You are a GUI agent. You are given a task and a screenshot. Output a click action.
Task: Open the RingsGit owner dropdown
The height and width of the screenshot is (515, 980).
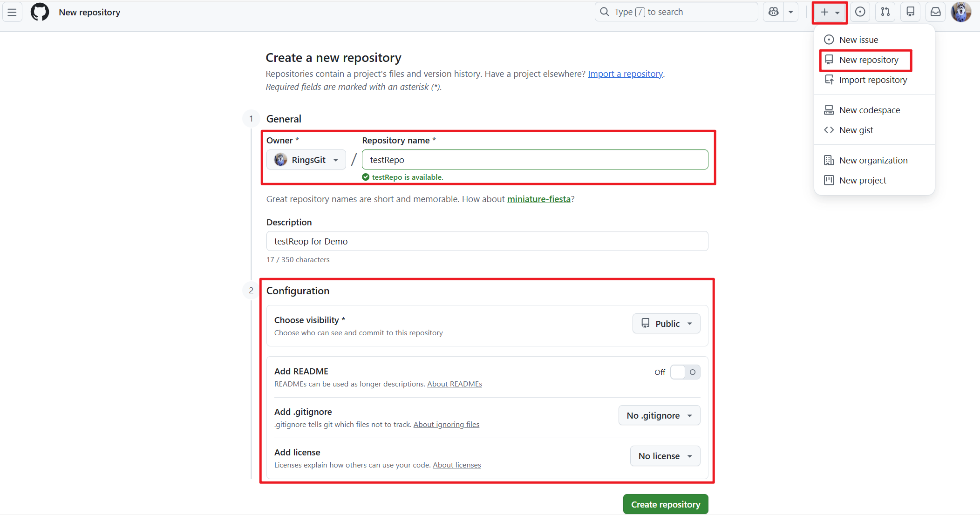306,159
